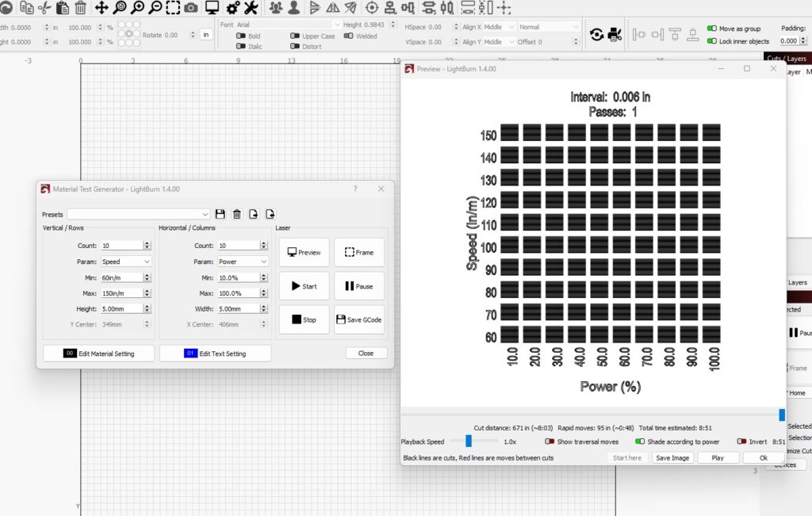
Task: Click the Align Centers target icon
Action: click(x=372, y=7)
